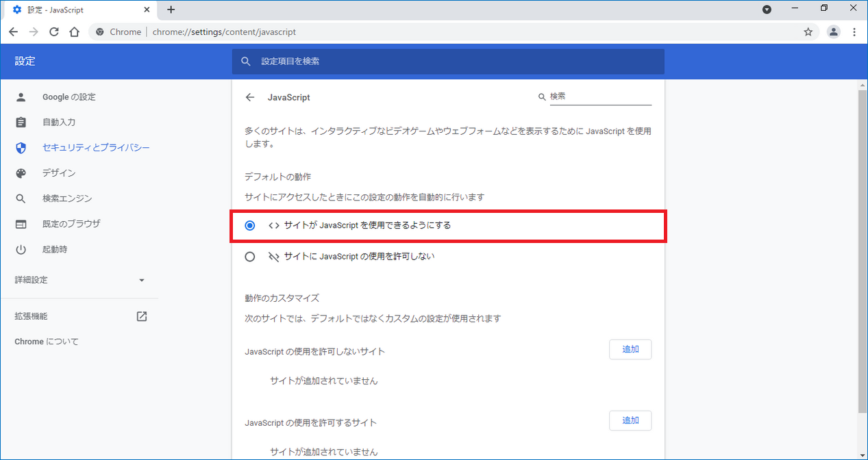This screenshot has height=460, width=868.
Task: Click the magnifier icon beside 検索エンジン
Action: tap(21, 199)
